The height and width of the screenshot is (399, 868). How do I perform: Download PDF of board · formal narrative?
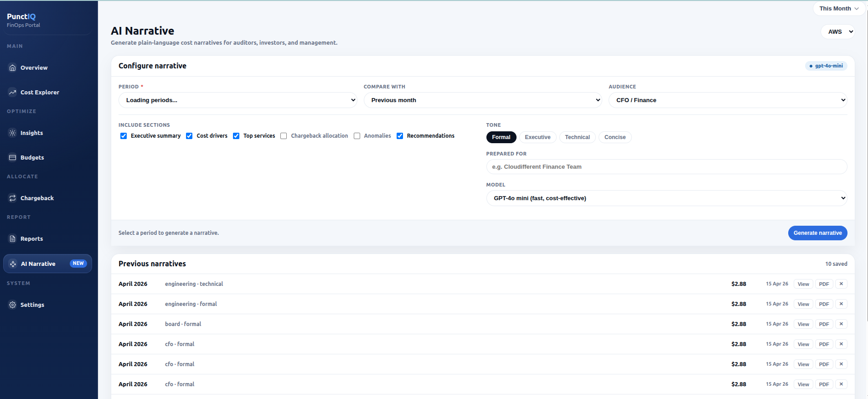click(824, 324)
